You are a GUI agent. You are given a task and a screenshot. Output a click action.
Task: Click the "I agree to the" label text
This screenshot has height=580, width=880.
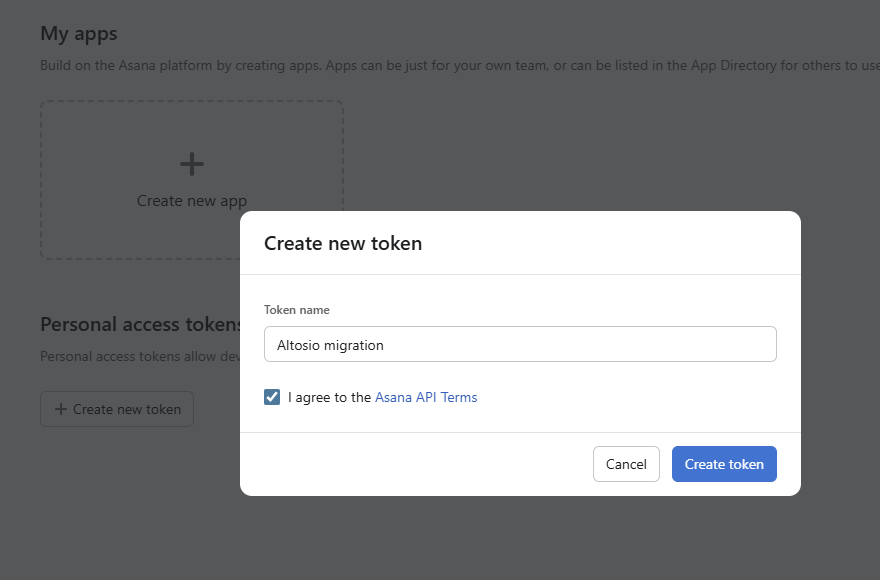click(x=329, y=397)
